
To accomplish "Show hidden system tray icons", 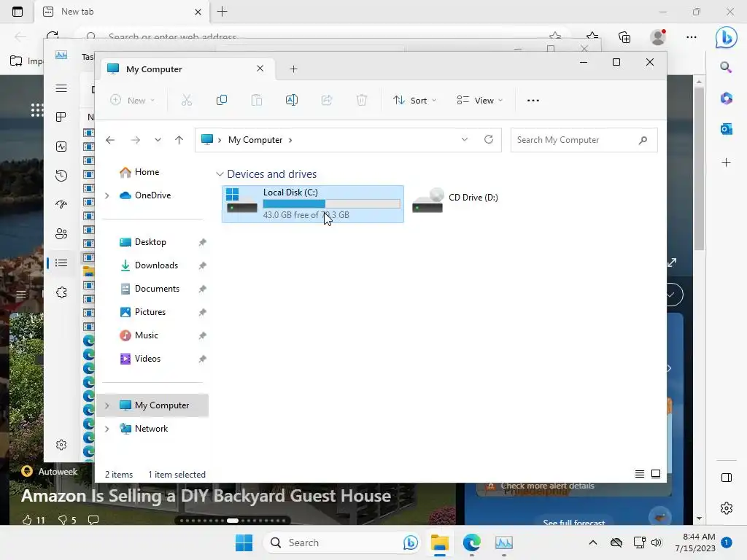I will point(592,542).
